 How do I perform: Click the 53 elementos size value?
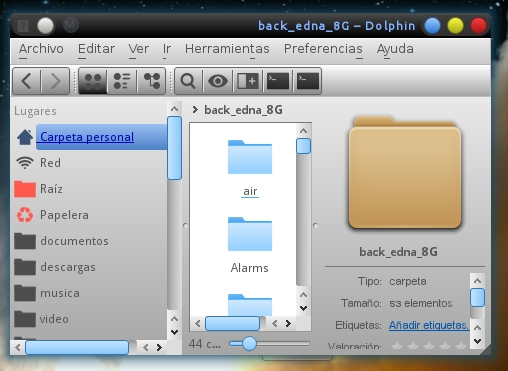click(421, 303)
